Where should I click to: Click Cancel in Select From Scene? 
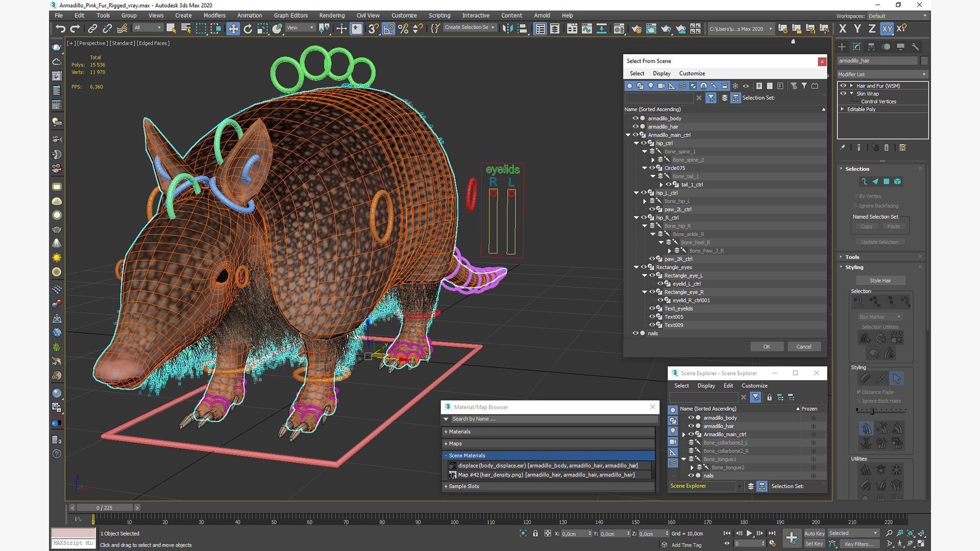click(804, 346)
